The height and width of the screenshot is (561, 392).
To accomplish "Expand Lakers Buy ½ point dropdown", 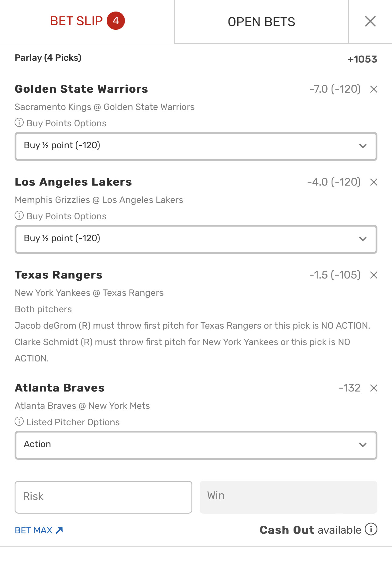I will [196, 239].
